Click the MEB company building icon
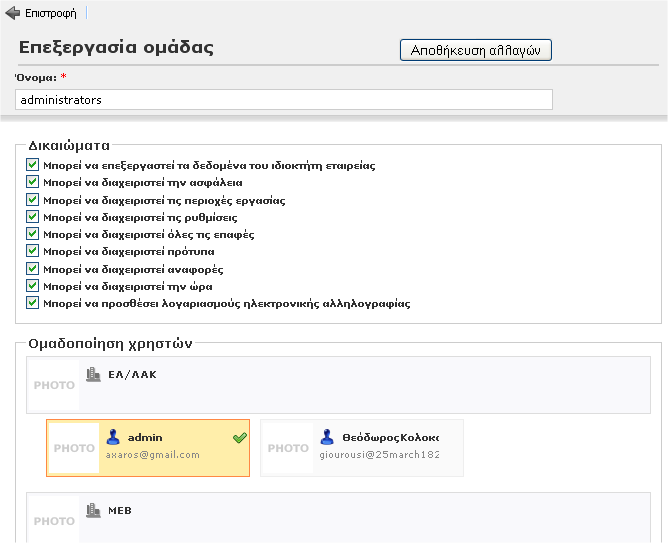668x543 pixels. coord(93,510)
